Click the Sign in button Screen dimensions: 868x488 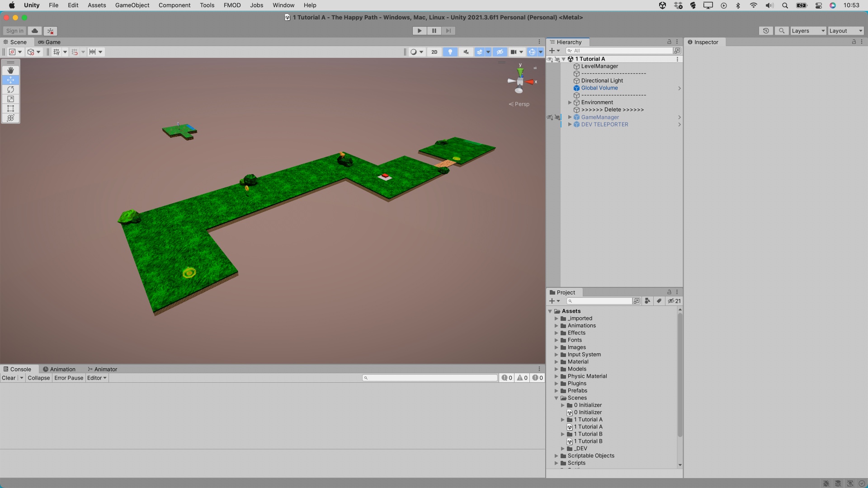pyautogui.click(x=14, y=31)
